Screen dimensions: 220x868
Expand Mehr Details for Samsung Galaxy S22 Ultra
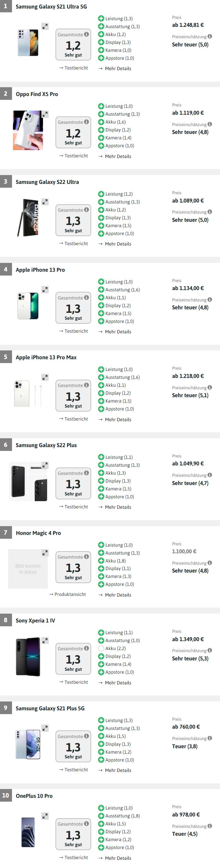pos(118,244)
